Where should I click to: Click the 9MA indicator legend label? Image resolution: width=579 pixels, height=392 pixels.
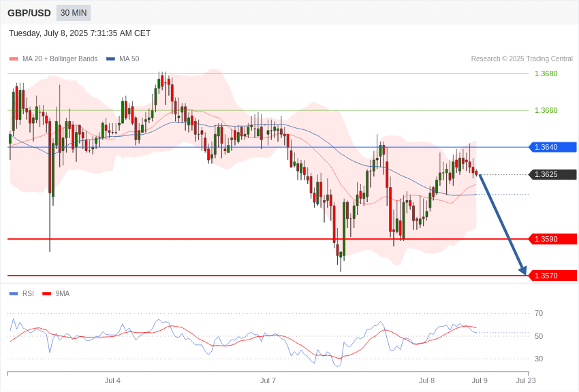point(63,293)
